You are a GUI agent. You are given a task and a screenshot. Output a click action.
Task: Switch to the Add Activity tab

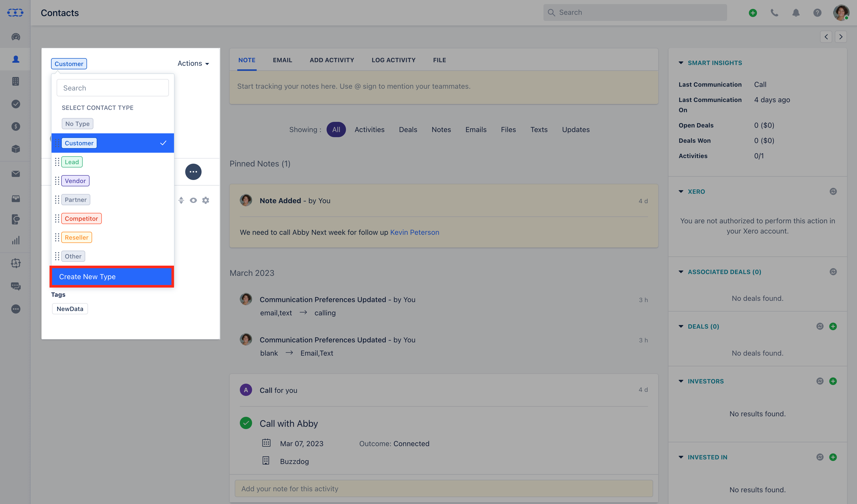[x=332, y=60]
